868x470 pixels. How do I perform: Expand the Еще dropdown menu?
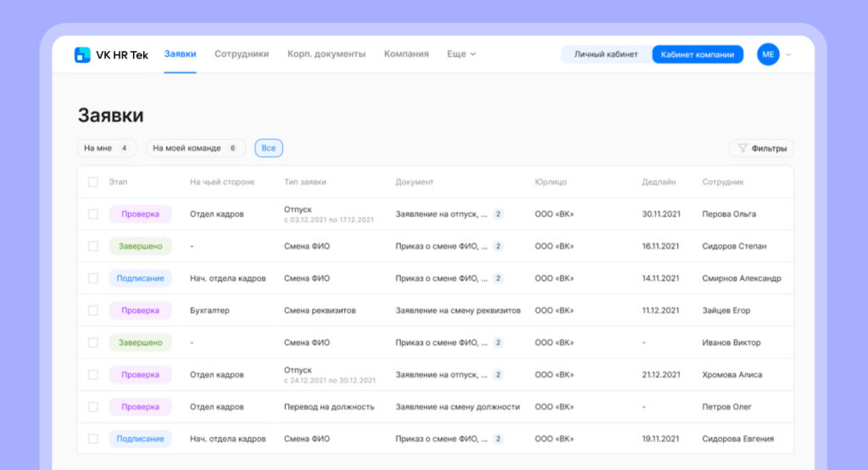click(461, 54)
